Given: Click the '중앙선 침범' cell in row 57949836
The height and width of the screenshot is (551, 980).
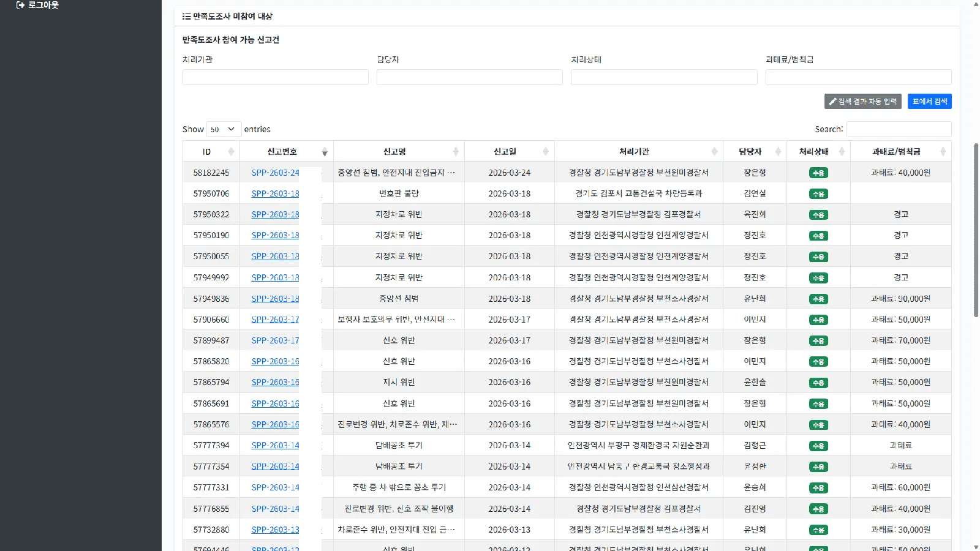Looking at the screenshot, I should pyautogui.click(x=399, y=299).
